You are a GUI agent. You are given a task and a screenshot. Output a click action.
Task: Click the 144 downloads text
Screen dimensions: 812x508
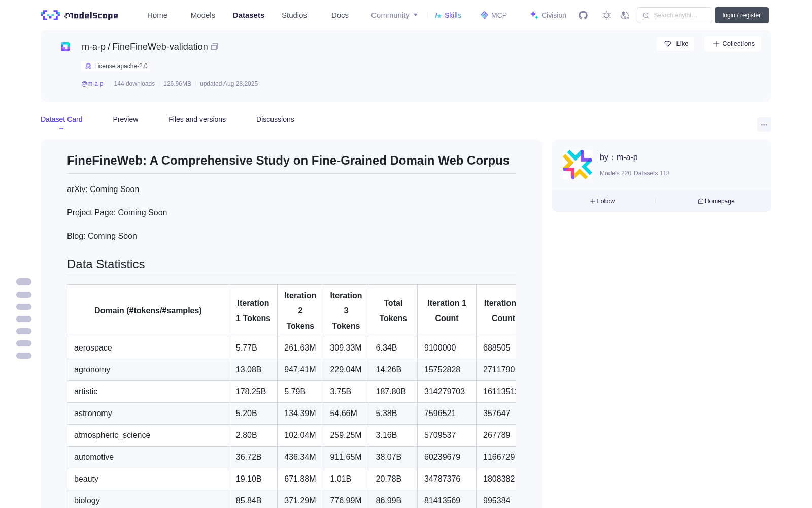pyautogui.click(x=134, y=84)
